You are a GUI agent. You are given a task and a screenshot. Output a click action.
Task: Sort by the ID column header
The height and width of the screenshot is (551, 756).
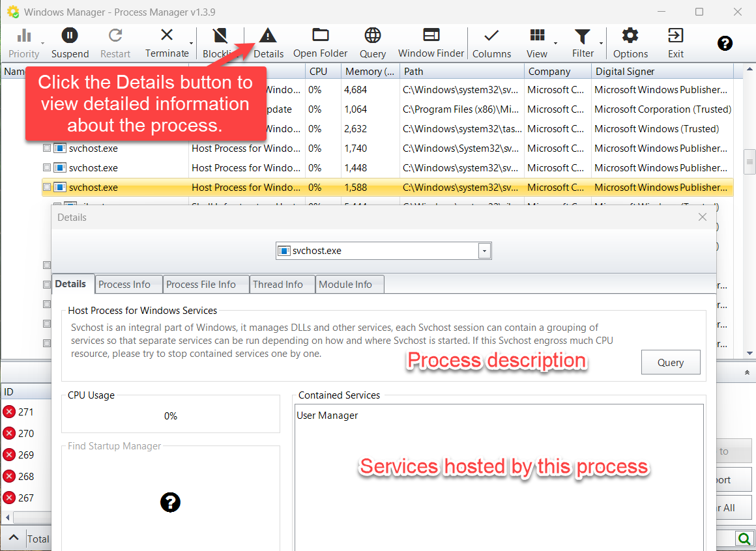pyautogui.click(x=26, y=391)
